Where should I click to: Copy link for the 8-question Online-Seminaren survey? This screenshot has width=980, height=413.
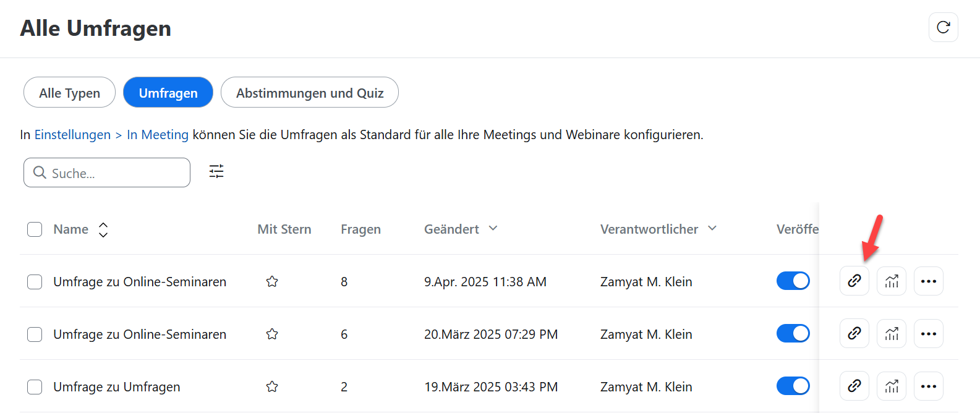854,281
